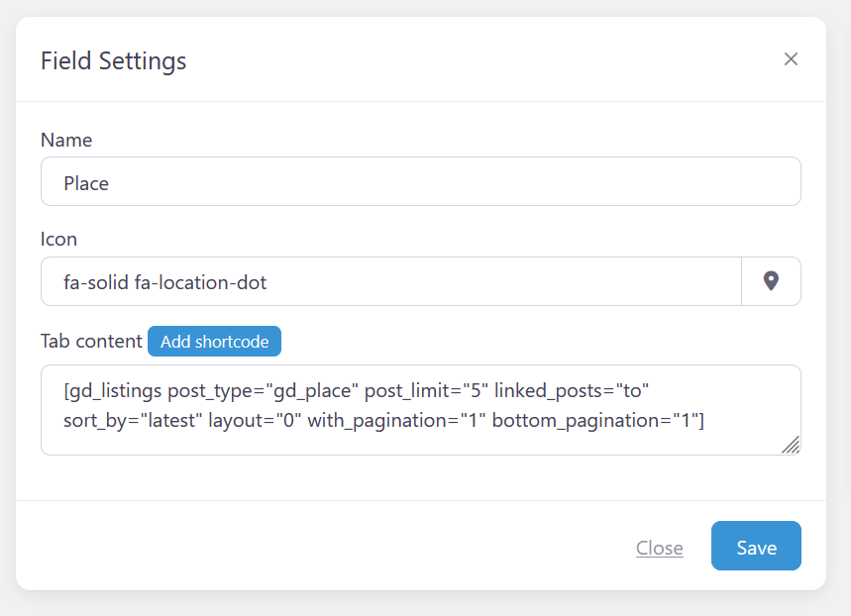
Task: Click the Field Settings dialog title
Action: click(113, 60)
